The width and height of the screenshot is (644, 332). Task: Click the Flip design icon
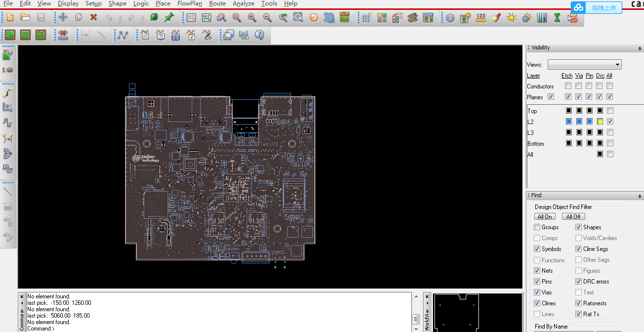pos(344,18)
